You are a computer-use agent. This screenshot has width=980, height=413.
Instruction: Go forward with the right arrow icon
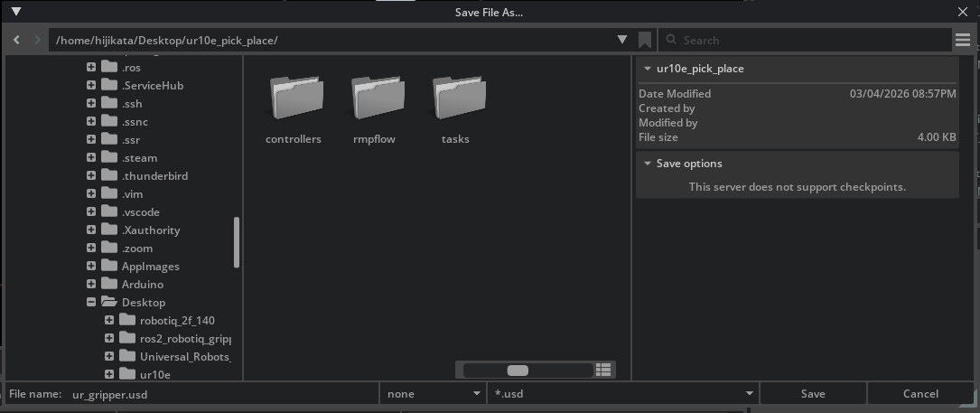click(x=38, y=40)
